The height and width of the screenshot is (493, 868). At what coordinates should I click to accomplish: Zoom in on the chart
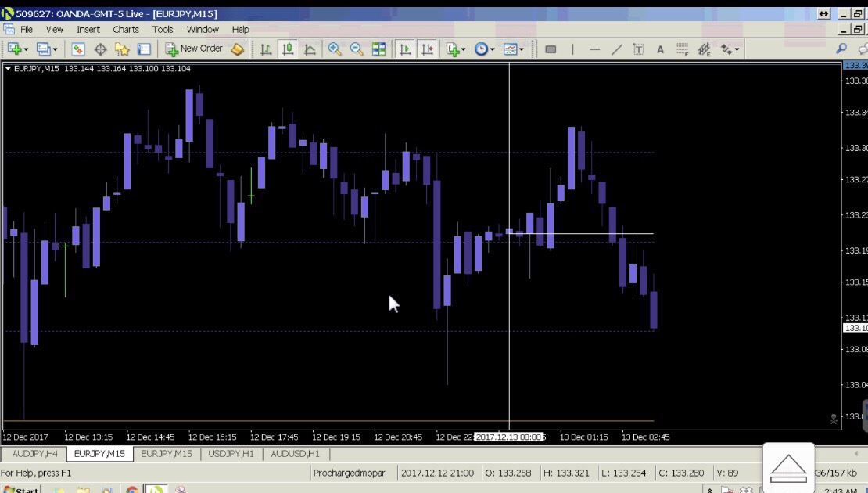(335, 49)
